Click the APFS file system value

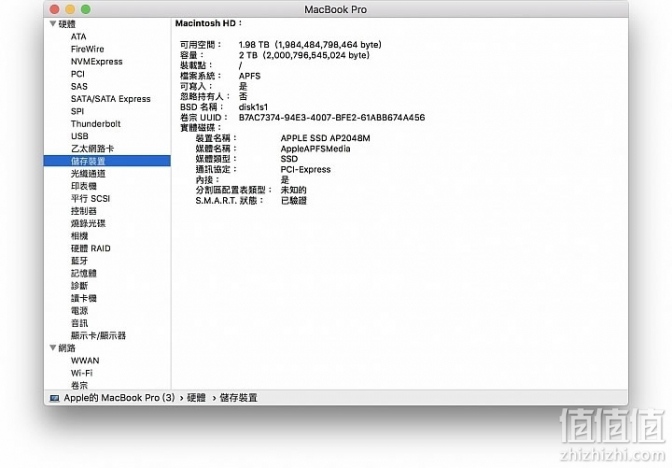pyautogui.click(x=249, y=76)
